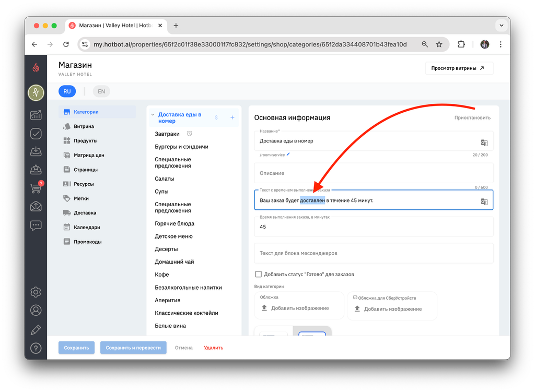Click the download inbox icon in sidebar

click(x=36, y=151)
